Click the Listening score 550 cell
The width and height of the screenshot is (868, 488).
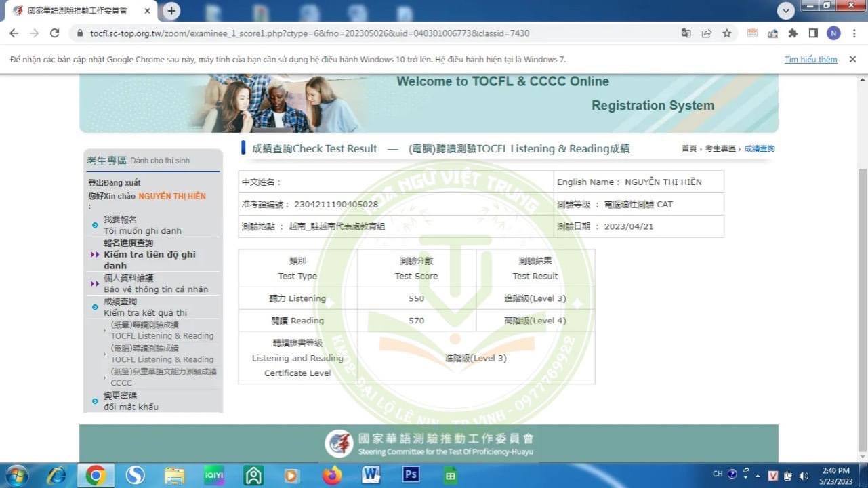coord(417,298)
